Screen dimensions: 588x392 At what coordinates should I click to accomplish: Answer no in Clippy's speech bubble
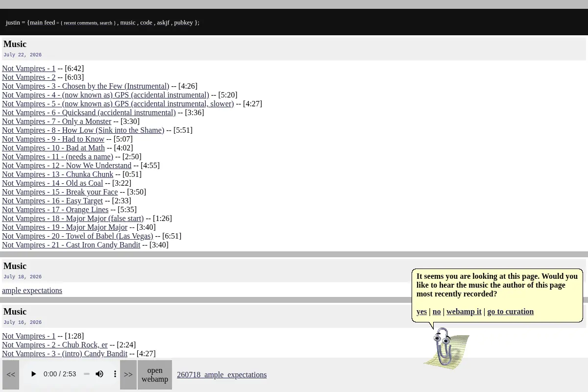(437, 312)
